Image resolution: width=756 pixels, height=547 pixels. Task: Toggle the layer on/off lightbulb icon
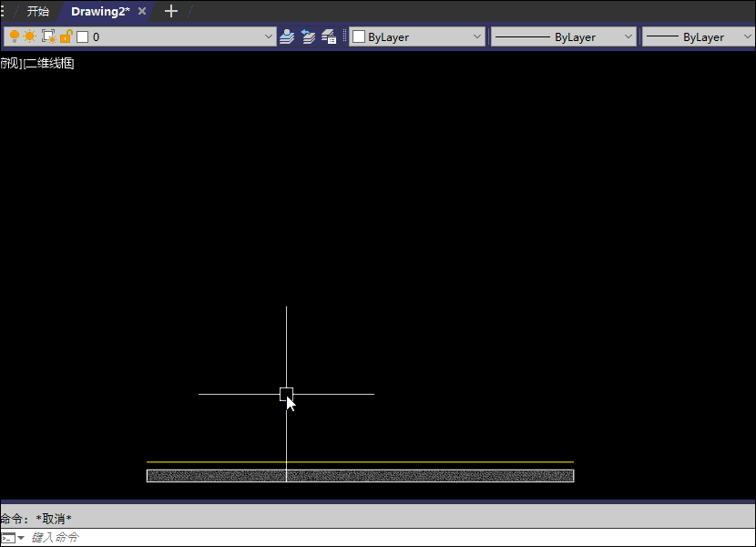(x=15, y=36)
